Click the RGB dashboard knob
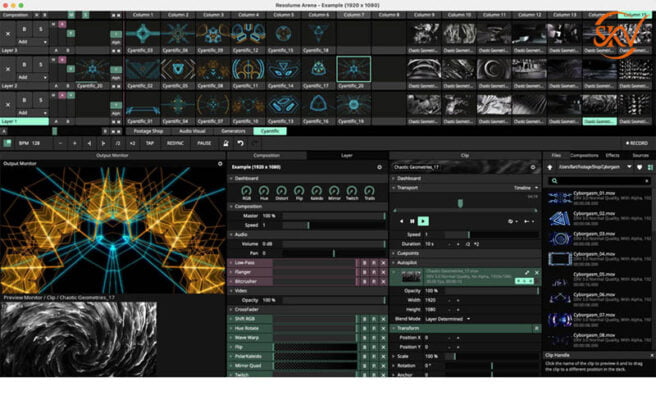This screenshot has width=656, height=400. (247, 189)
